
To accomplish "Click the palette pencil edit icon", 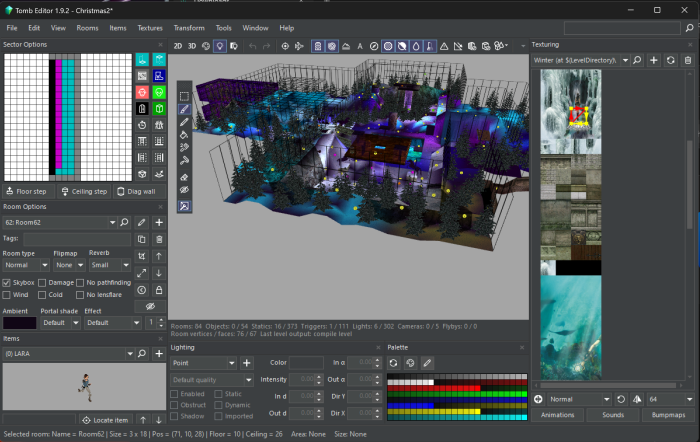I will point(427,363).
